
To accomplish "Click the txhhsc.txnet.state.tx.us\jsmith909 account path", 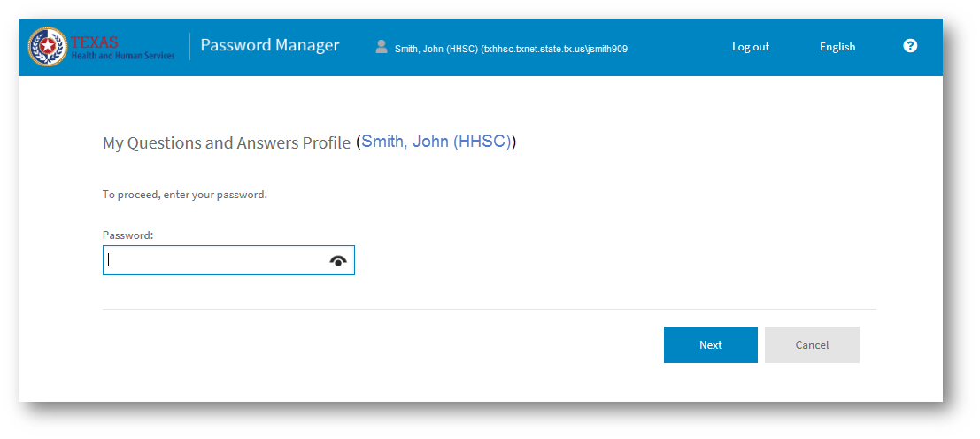I will coord(554,49).
